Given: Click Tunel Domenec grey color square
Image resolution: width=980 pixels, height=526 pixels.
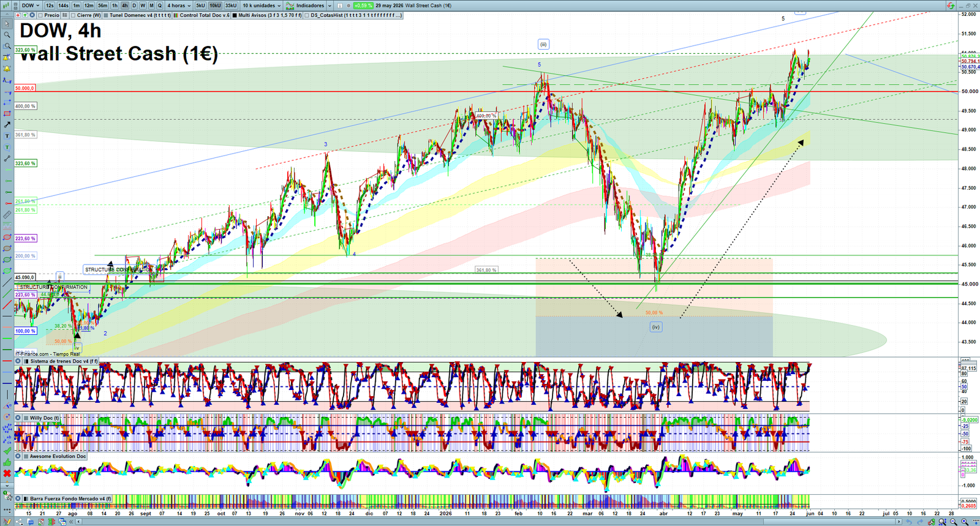Looking at the screenshot, I should pyautogui.click(x=106, y=15).
